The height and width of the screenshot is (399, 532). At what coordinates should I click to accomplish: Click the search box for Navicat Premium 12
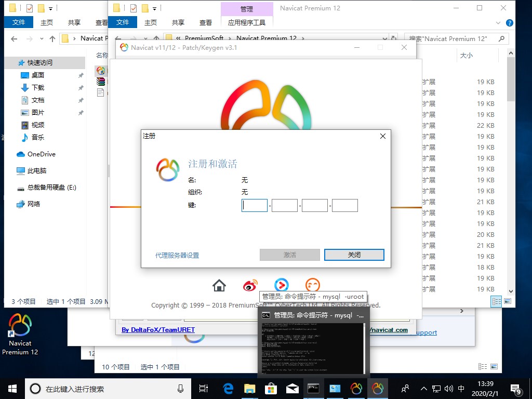click(456, 38)
